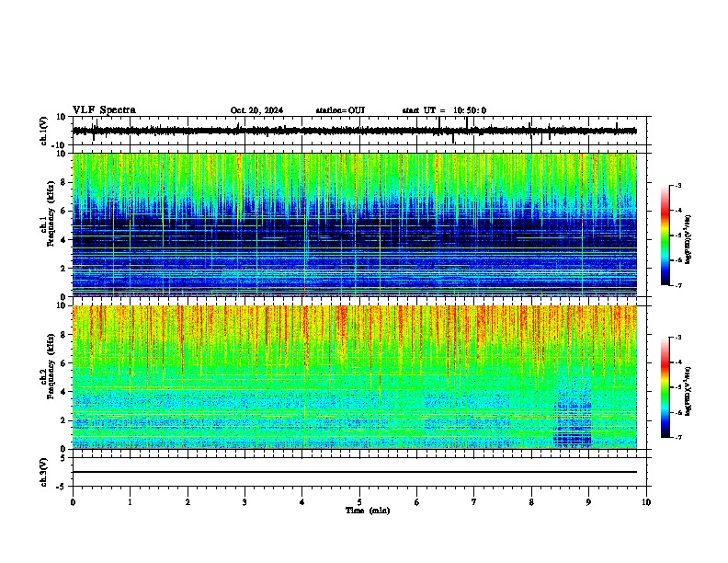Click the '-3' label on ch.1 colorbar
728x563 pixels.
pyautogui.click(x=678, y=185)
